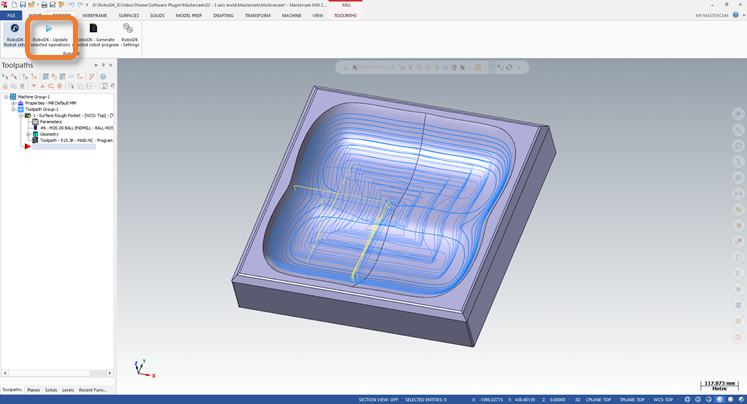The width and height of the screenshot is (747, 404).
Task: Click the Undo arrow in title bar
Action: pos(71,5)
